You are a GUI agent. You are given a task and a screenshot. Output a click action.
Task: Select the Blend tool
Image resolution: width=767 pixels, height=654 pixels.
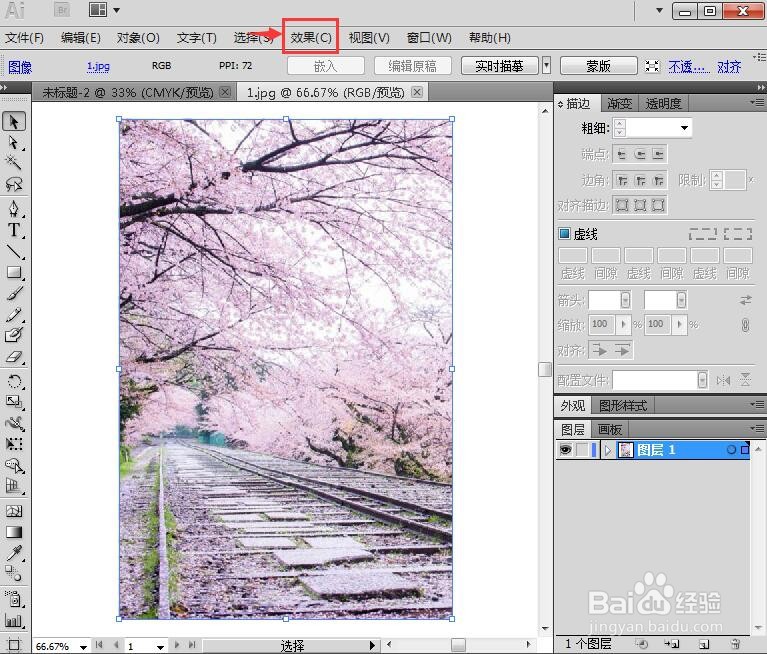(14, 573)
